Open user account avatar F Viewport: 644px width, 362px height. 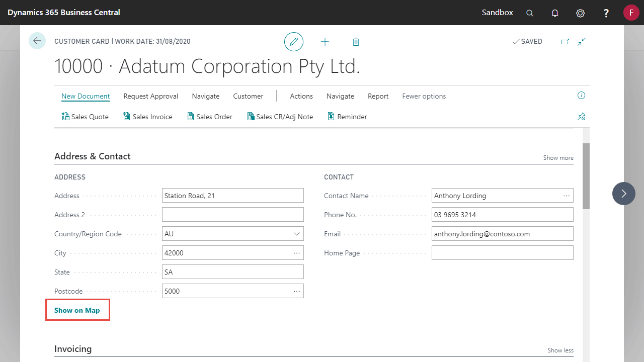pos(631,13)
